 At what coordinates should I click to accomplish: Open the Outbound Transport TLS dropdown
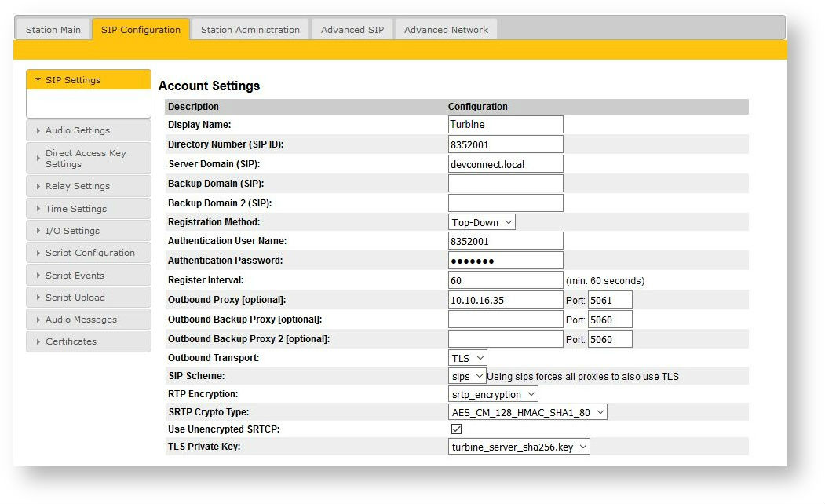coord(468,358)
